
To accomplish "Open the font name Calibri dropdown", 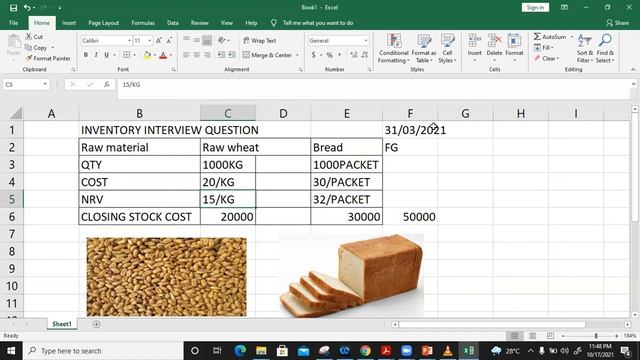I will (x=129, y=41).
